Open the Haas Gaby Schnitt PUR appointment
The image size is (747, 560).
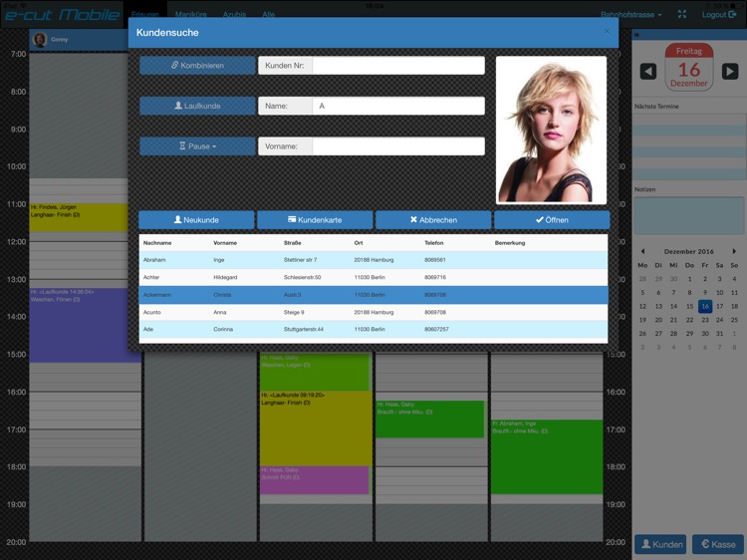(315, 480)
